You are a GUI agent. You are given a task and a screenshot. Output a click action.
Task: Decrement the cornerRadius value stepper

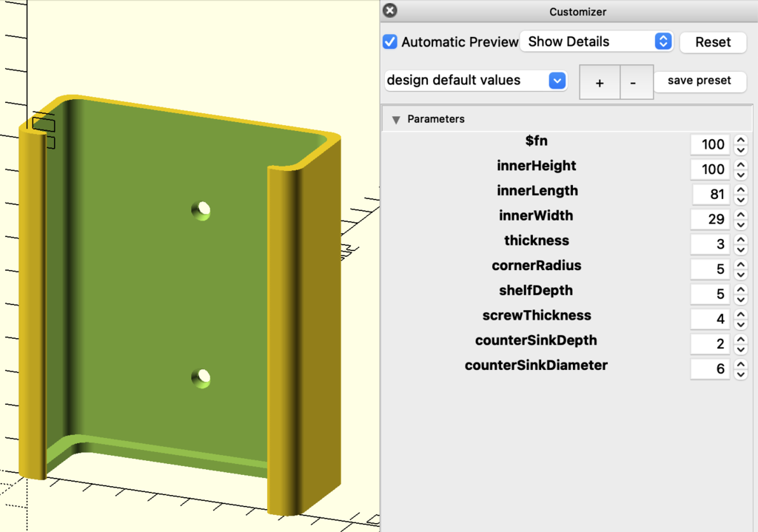click(x=740, y=273)
